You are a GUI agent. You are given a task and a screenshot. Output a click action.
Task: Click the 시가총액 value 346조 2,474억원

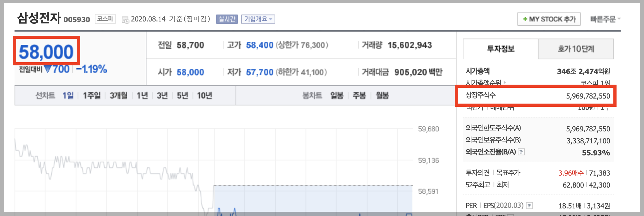tap(583, 71)
